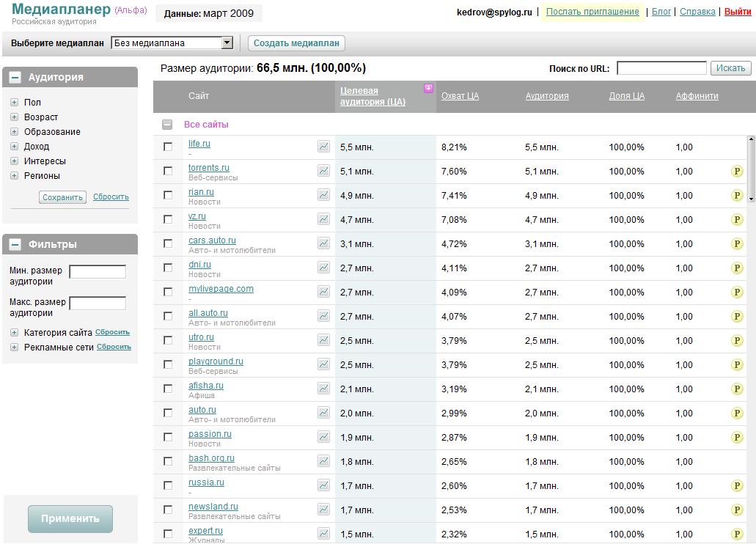Collapse the Аудитория panel header
This screenshot has height=544, width=756.
point(15,77)
